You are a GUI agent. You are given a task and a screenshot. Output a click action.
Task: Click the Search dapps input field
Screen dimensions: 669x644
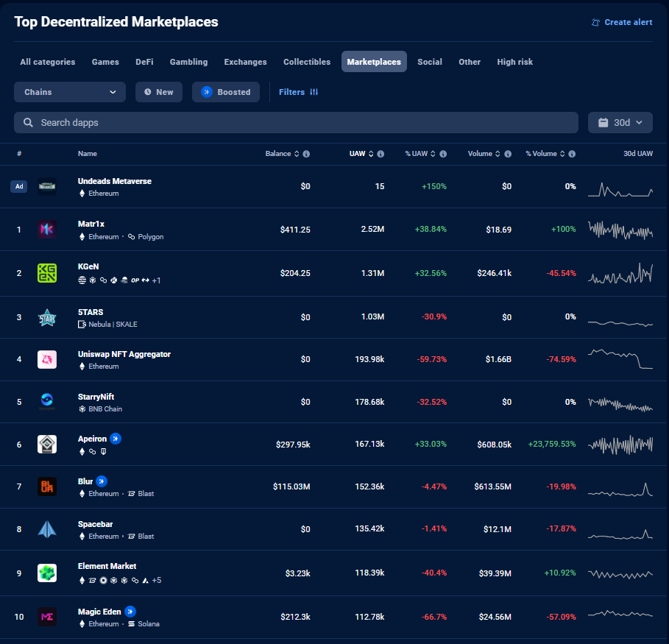coord(296,123)
